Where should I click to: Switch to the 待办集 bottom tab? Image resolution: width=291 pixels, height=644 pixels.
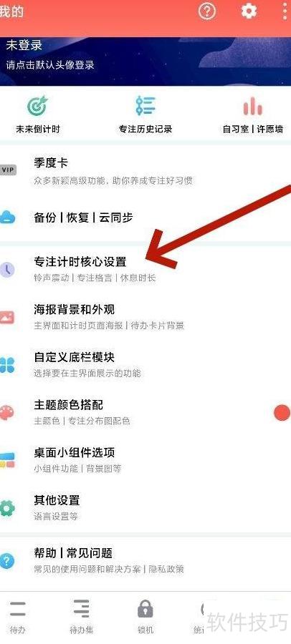(81, 617)
